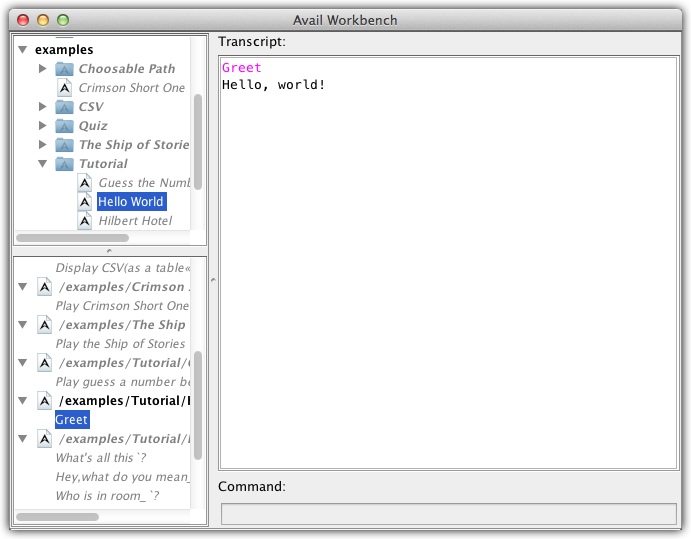Click the Crimson Short One module icon

coord(65,88)
